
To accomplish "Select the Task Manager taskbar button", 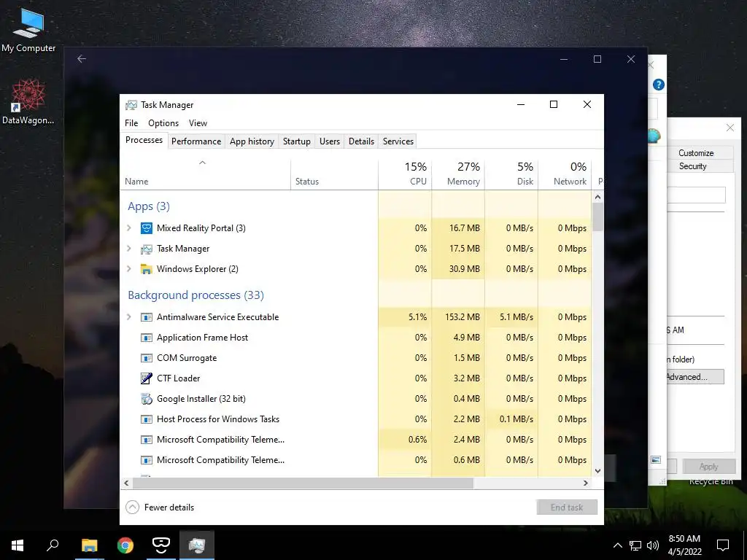I will click(x=197, y=545).
